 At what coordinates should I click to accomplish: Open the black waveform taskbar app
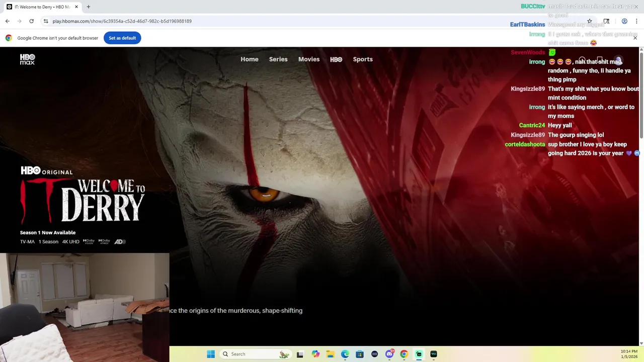point(434,354)
